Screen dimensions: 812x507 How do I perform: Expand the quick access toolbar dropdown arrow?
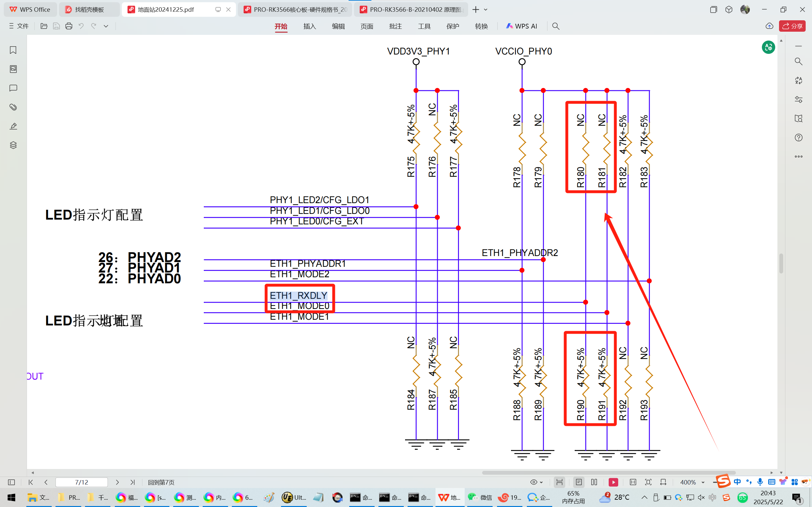[106, 26]
